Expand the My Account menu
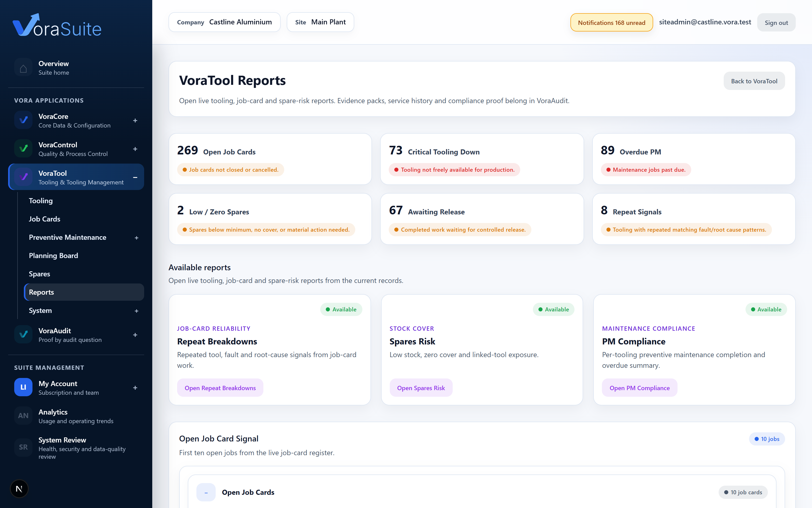The image size is (812, 508). 135,387
